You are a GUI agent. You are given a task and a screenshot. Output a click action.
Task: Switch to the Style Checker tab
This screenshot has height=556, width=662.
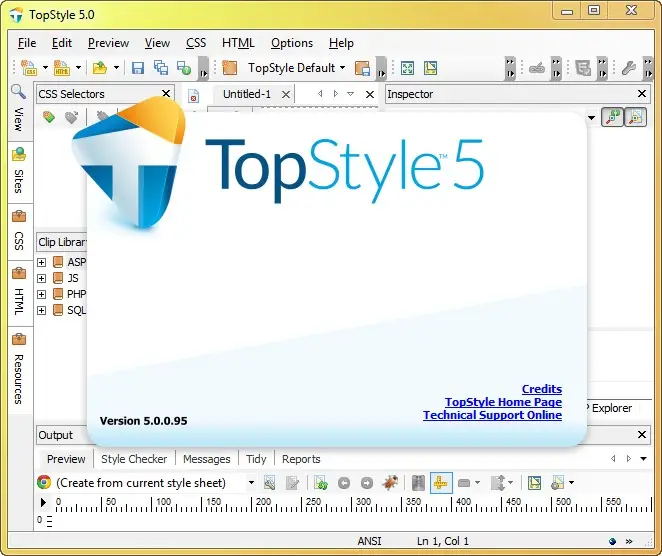pos(134,459)
